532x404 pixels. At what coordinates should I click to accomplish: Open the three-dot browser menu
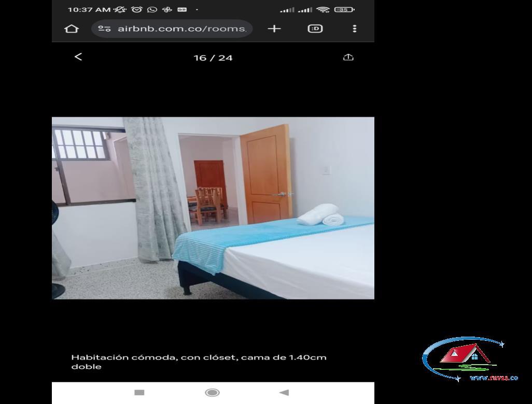pos(355,29)
